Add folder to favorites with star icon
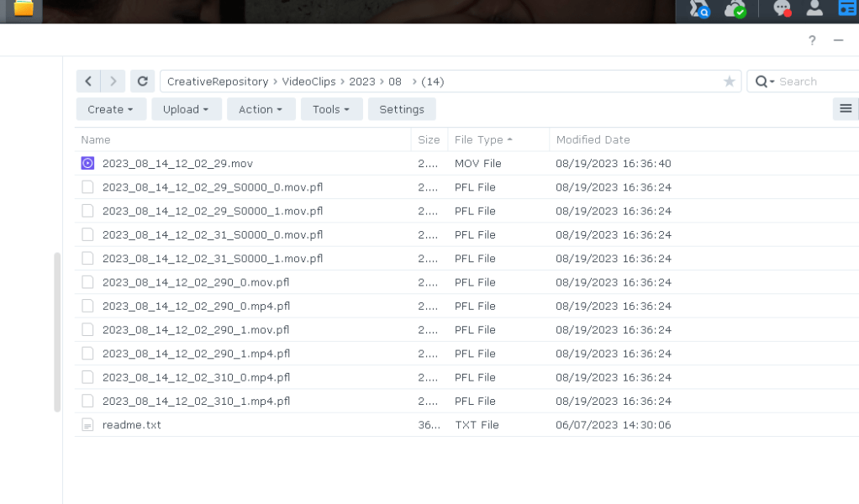Image resolution: width=859 pixels, height=504 pixels. point(729,81)
